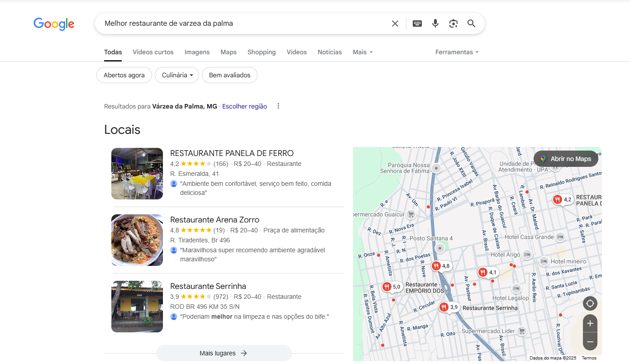The height and width of the screenshot is (364, 630).
Task: Click the Hotel mineiro bed icon
Action: tap(544, 261)
